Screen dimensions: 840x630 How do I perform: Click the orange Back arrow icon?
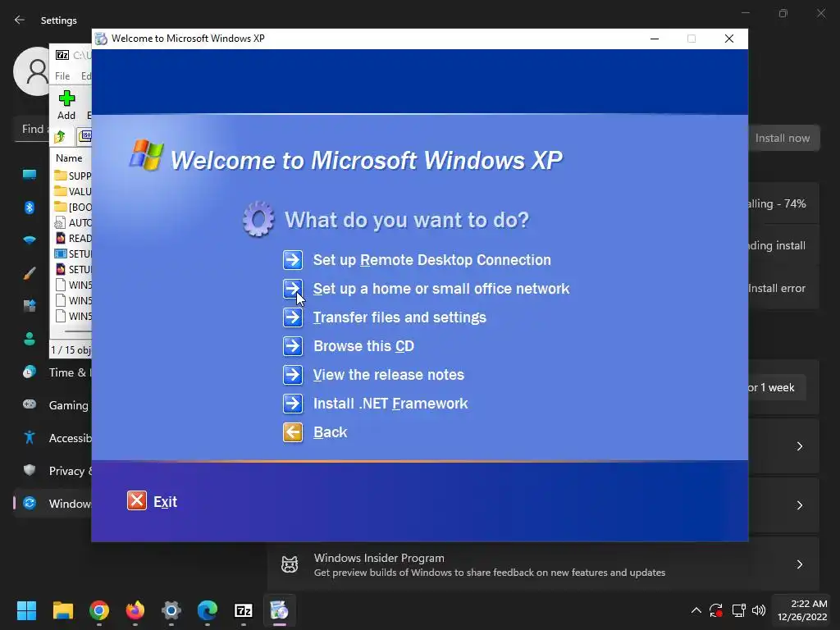293,432
